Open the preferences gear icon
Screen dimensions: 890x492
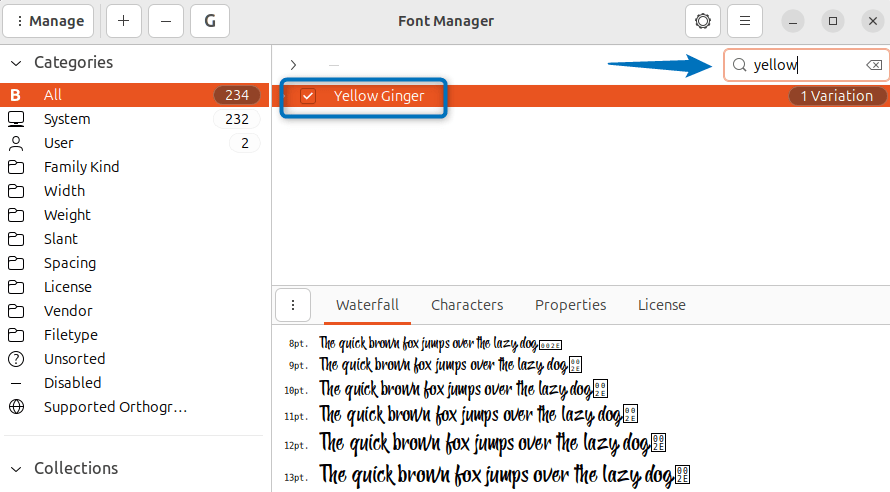tap(703, 21)
